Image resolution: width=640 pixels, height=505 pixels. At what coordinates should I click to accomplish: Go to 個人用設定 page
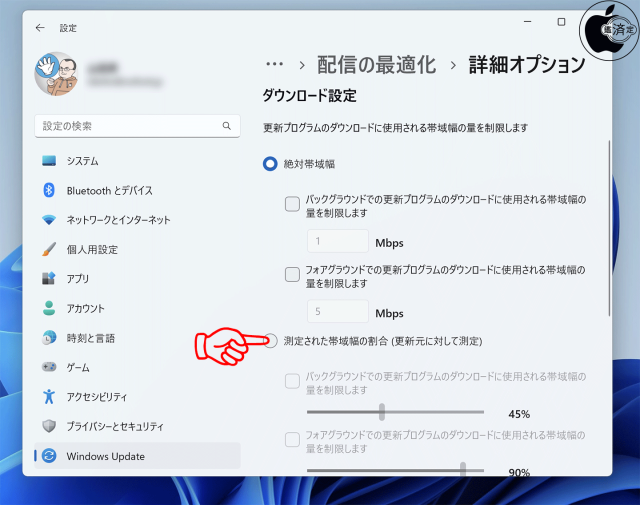92,249
